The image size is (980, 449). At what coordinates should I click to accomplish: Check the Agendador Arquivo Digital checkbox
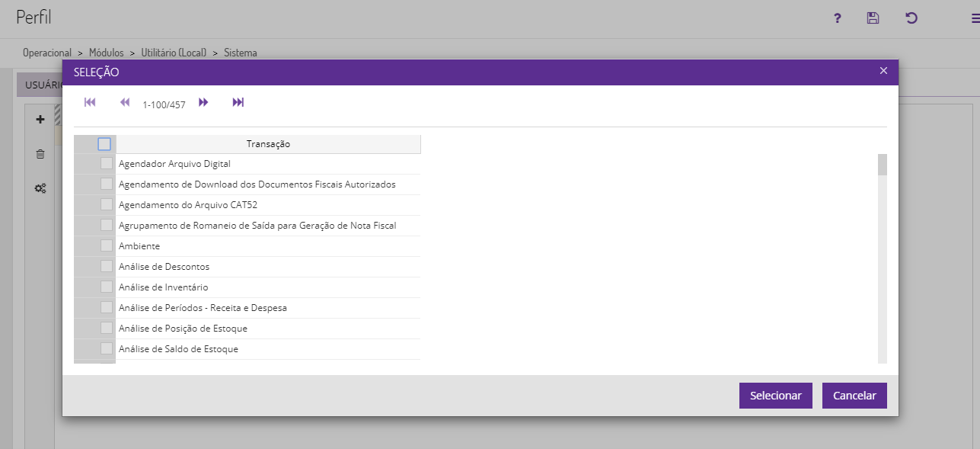[107, 164]
